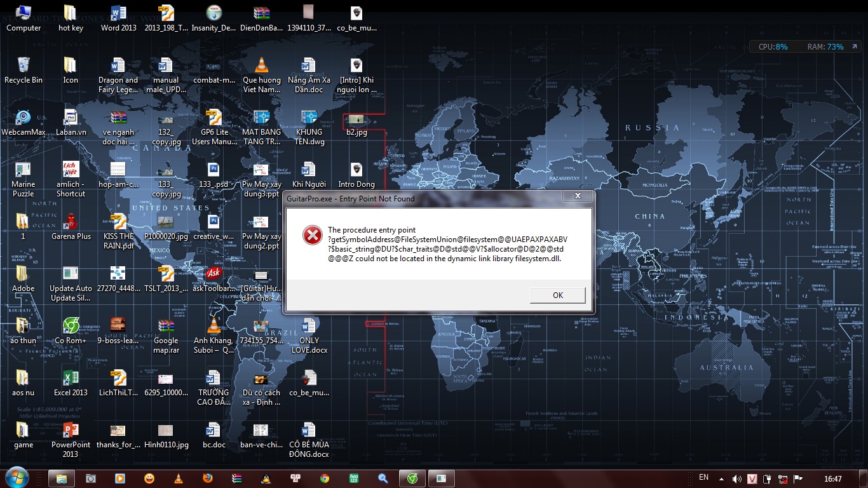Click the network status tray icon
The width and height of the screenshot is (868, 488).
coord(783,478)
